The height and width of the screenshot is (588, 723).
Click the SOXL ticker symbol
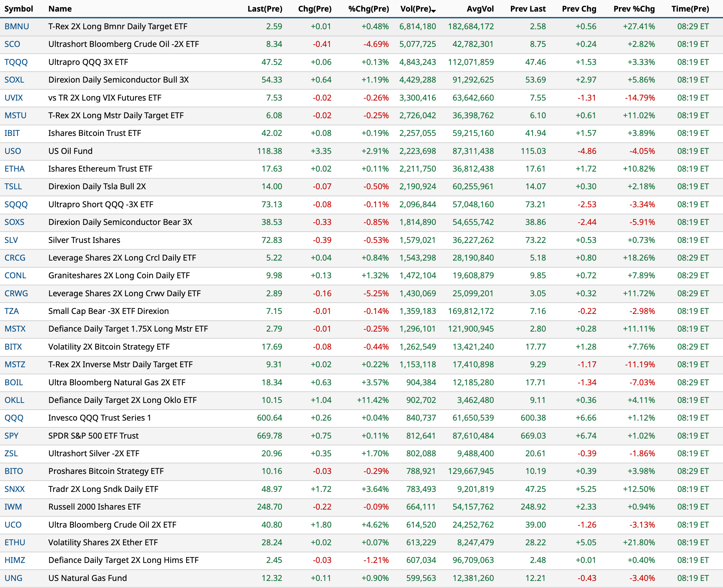pos(14,80)
